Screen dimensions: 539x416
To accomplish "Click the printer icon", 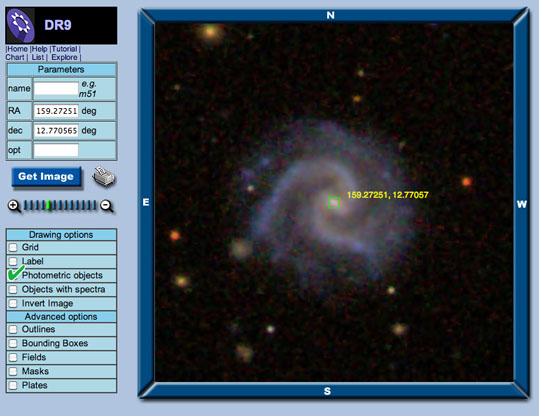I will pyautogui.click(x=104, y=176).
